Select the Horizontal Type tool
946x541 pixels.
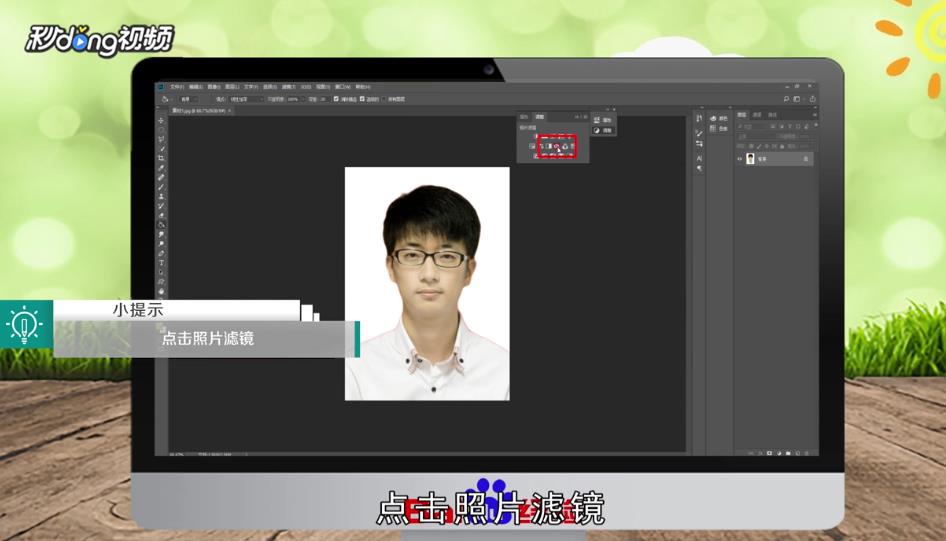point(161,263)
